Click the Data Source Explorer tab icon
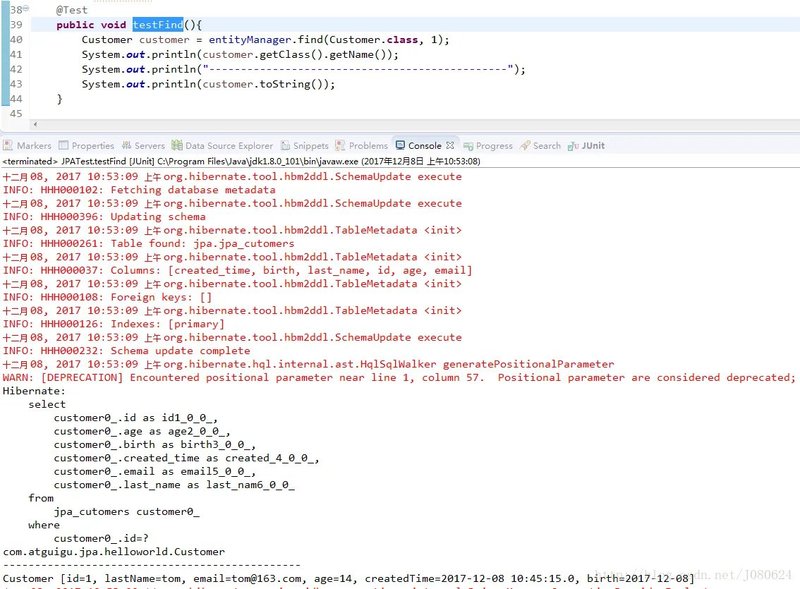 (x=177, y=145)
